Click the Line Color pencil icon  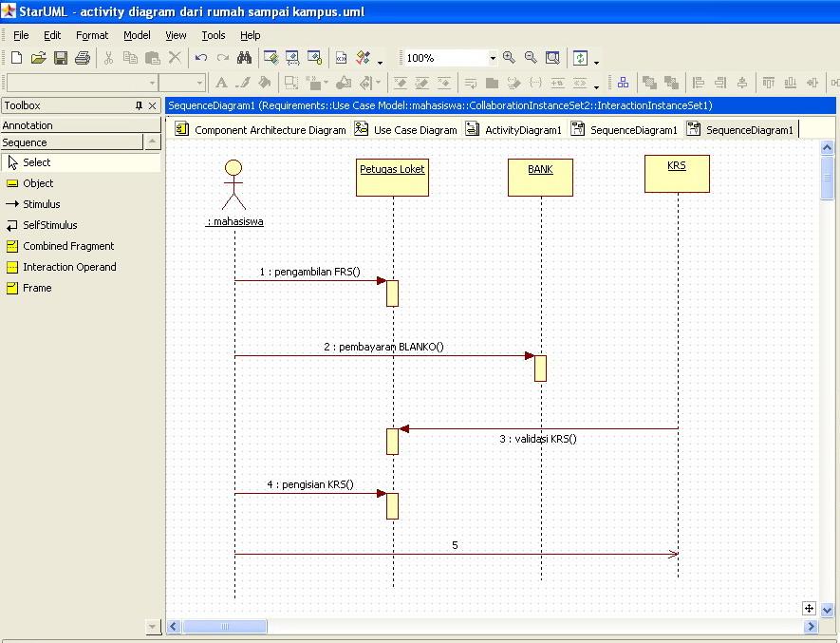coord(244,83)
